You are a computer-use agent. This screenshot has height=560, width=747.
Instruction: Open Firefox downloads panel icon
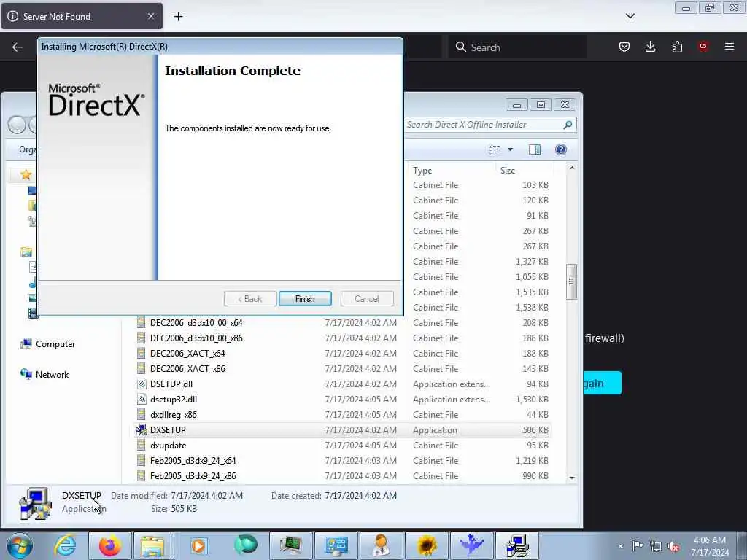tap(650, 47)
